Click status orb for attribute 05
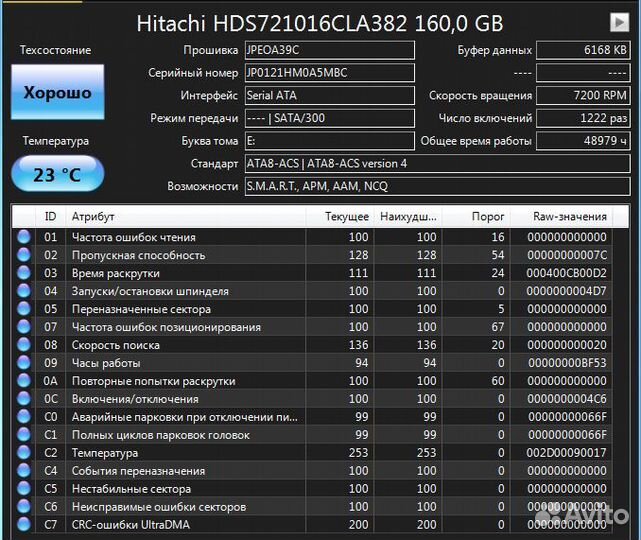The width and height of the screenshot is (641, 540). tap(24, 309)
